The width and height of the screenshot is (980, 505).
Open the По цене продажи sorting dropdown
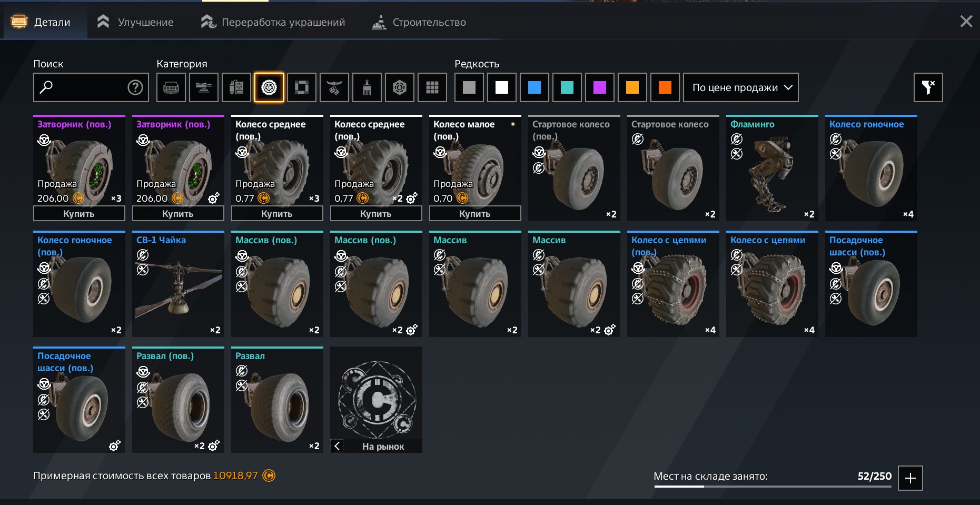[741, 87]
